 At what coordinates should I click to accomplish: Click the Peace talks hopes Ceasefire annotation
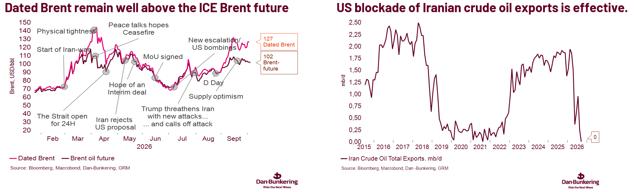139,29
